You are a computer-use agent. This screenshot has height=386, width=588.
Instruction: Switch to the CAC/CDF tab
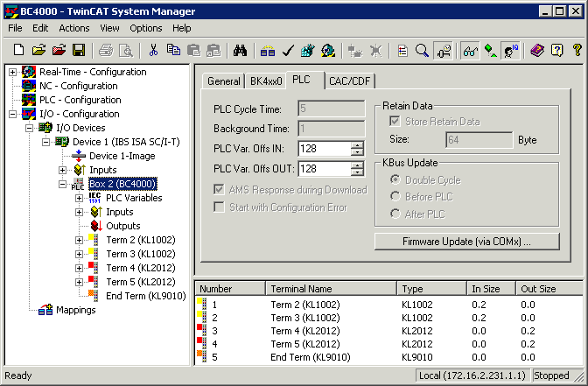[349, 81]
